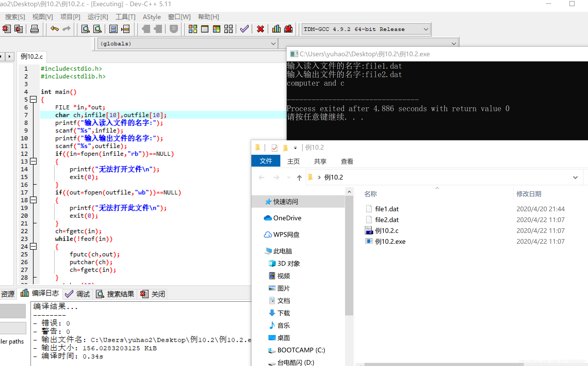This screenshot has width=588, height=366.
Task: Click the 关闭 button in the bottom panel
Action: pyautogui.click(x=153, y=294)
